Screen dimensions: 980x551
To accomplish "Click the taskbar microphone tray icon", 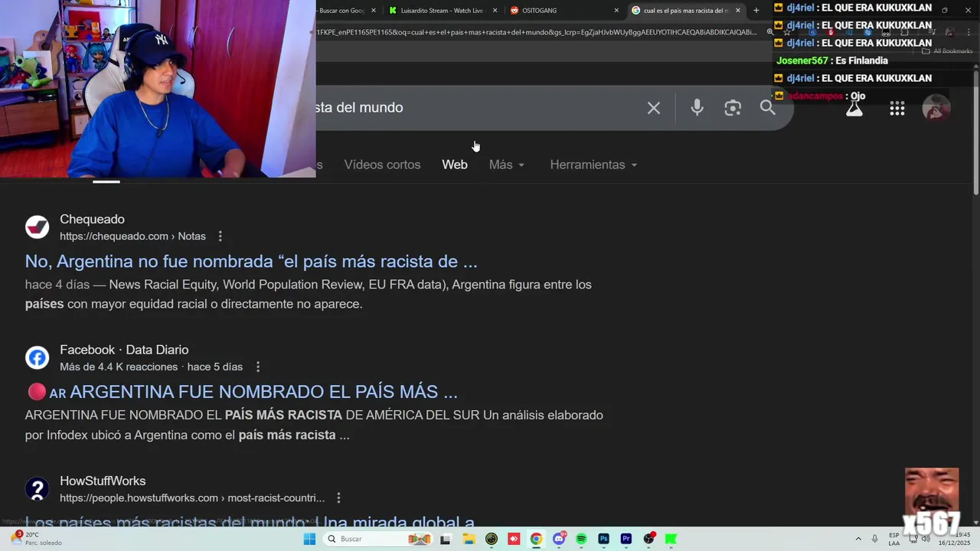I will 874,539.
